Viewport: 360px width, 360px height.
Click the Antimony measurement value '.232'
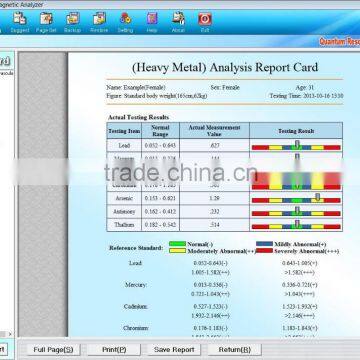215,212
